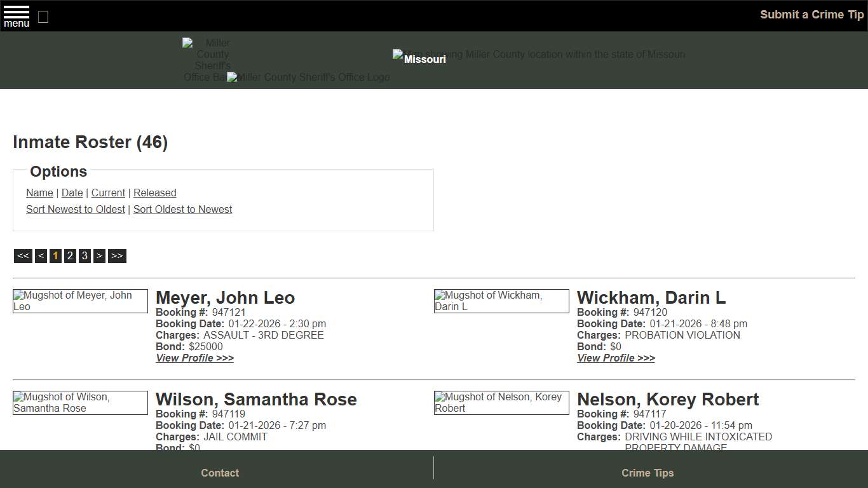This screenshot has height=488, width=868.
Task: Filter roster by Released inmates
Action: click(x=154, y=193)
